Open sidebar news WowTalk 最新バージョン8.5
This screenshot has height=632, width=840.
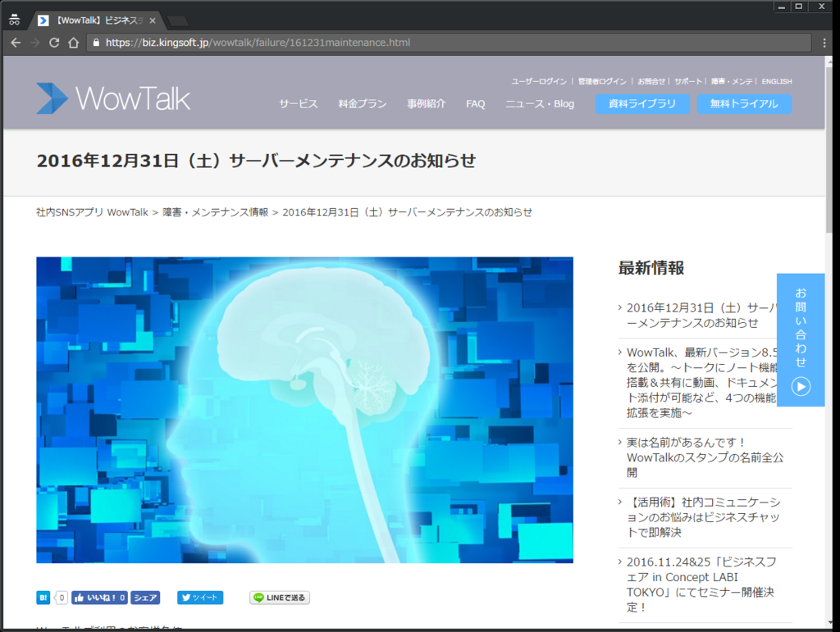702,383
